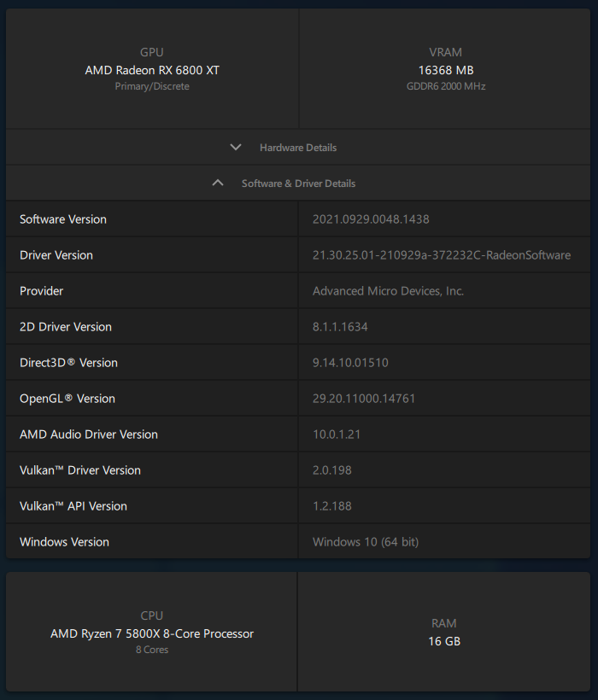
Task: Click the Windows Version label
Action: [64, 542]
